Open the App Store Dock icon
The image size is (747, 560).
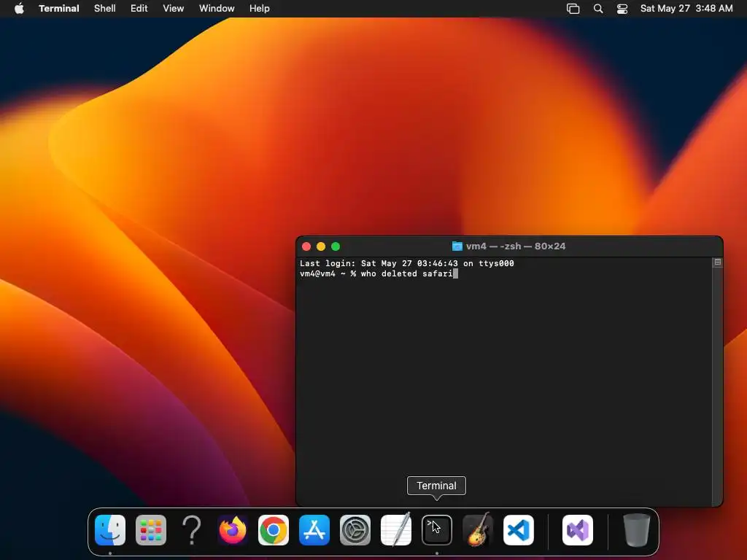314,530
